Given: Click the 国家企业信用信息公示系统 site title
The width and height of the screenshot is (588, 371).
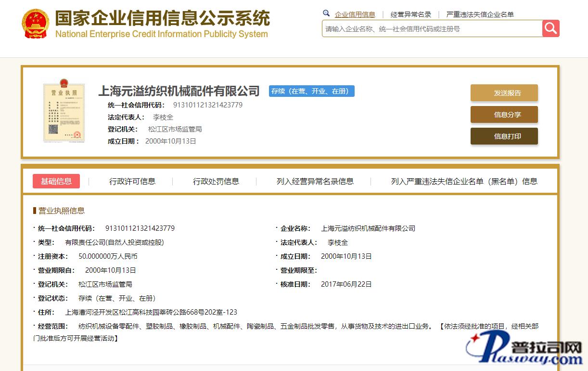Looking at the screenshot, I should pos(162,19).
